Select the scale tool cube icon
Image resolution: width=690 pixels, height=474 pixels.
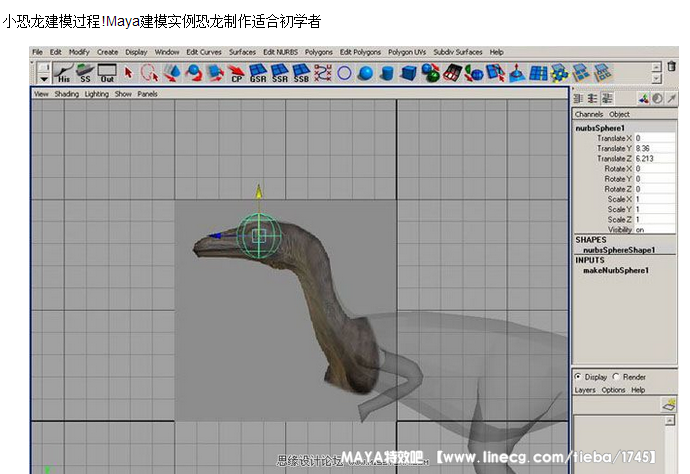[x=215, y=73]
